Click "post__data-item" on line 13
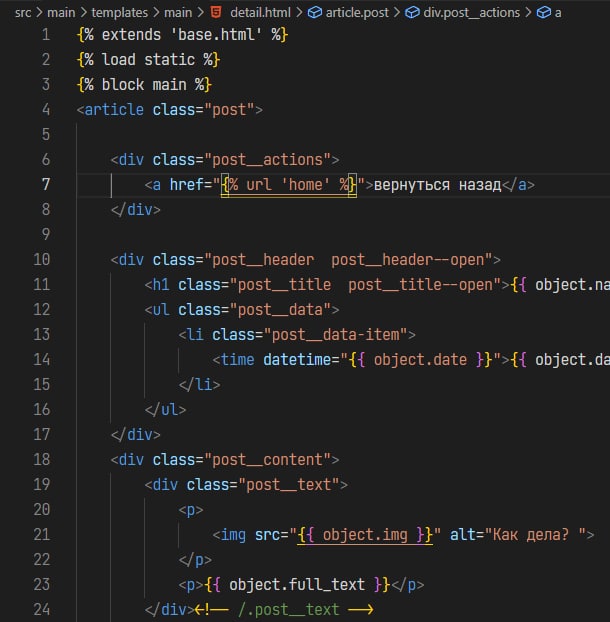Image resolution: width=610 pixels, height=622 pixels. click(x=336, y=334)
